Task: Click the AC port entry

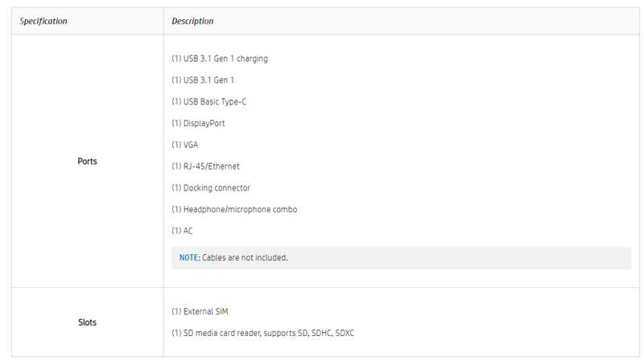Action: [182, 231]
